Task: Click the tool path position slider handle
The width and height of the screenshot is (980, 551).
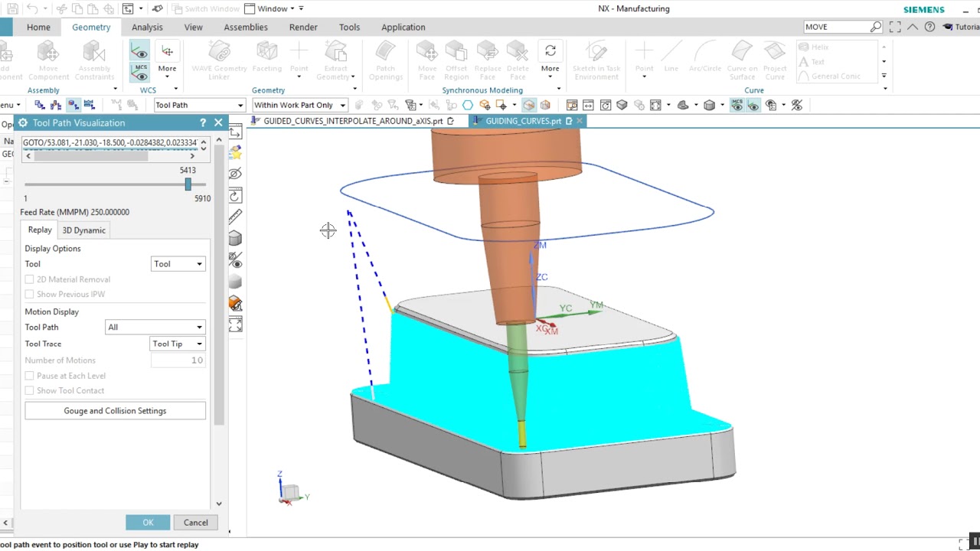Action: [x=188, y=184]
